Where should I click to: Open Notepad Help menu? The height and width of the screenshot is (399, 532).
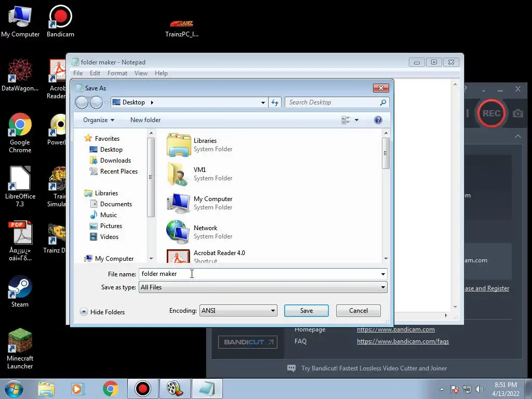click(161, 73)
